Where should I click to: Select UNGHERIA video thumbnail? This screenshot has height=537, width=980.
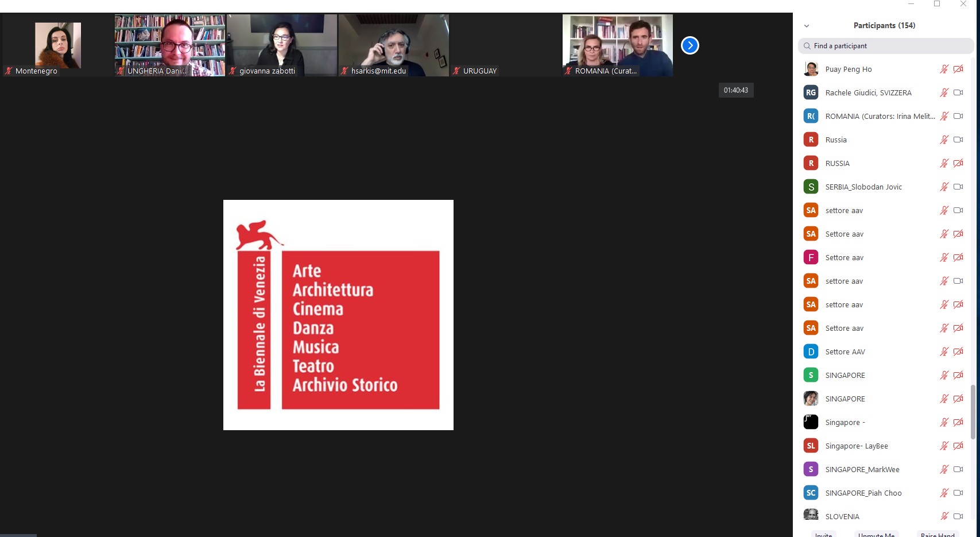169,45
